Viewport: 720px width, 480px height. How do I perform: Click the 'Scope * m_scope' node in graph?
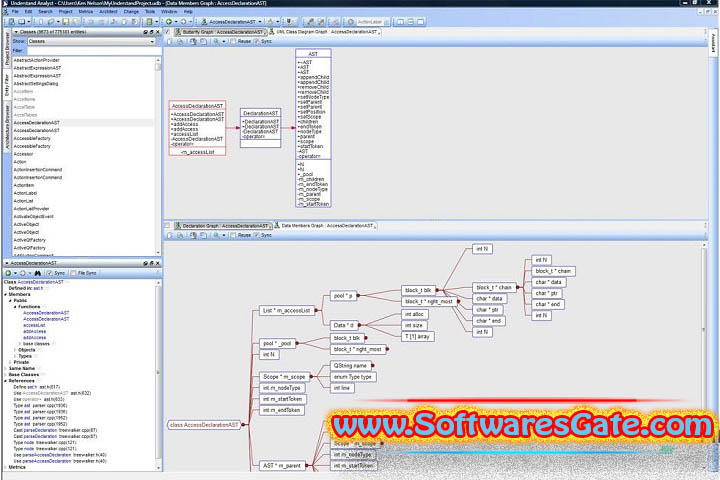284,377
